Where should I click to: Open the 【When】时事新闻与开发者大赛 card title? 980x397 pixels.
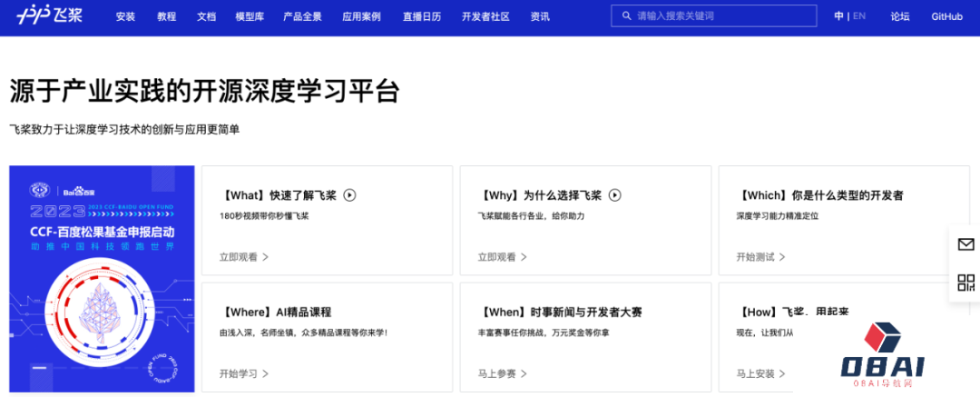(x=560, y=313)
